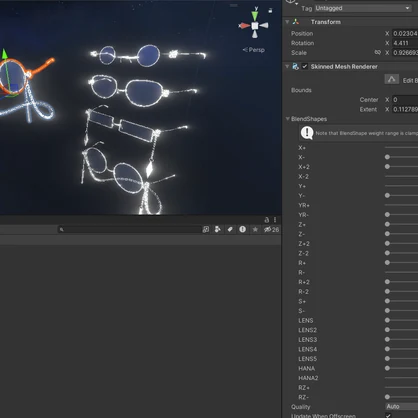Click the green Y axis cone on scene gizmo
The width and height of the screenshot is (418, 418).
[255, 16]
